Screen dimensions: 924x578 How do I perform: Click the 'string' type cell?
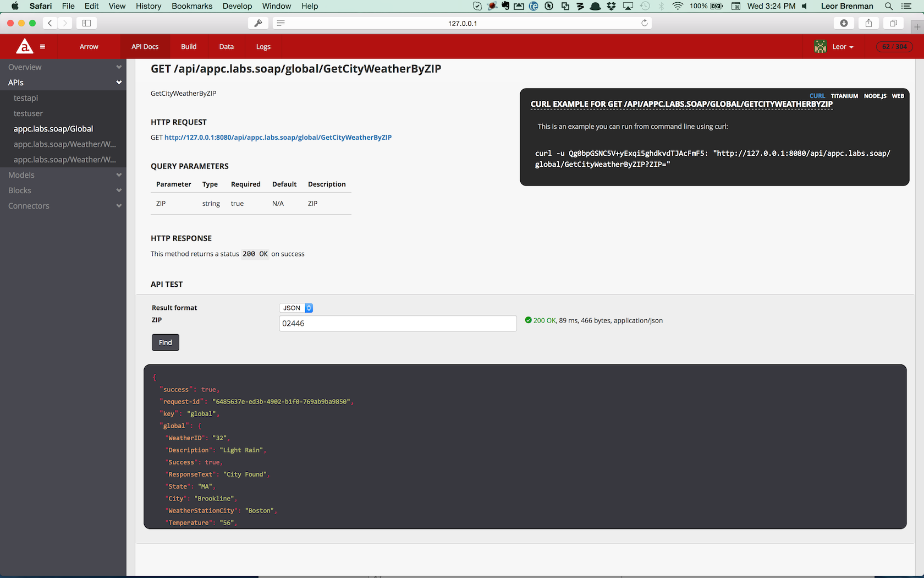[211, 204]
